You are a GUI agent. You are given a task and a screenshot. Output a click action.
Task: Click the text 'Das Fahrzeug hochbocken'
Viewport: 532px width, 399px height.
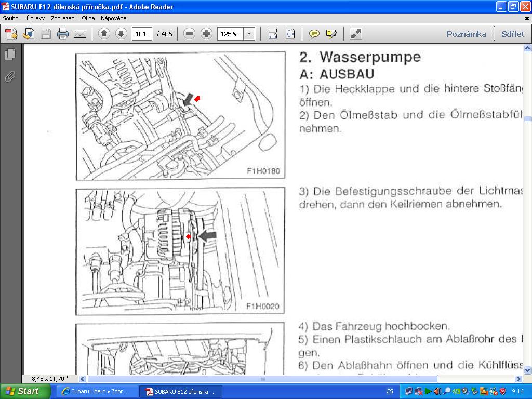(x=381, y=326)
